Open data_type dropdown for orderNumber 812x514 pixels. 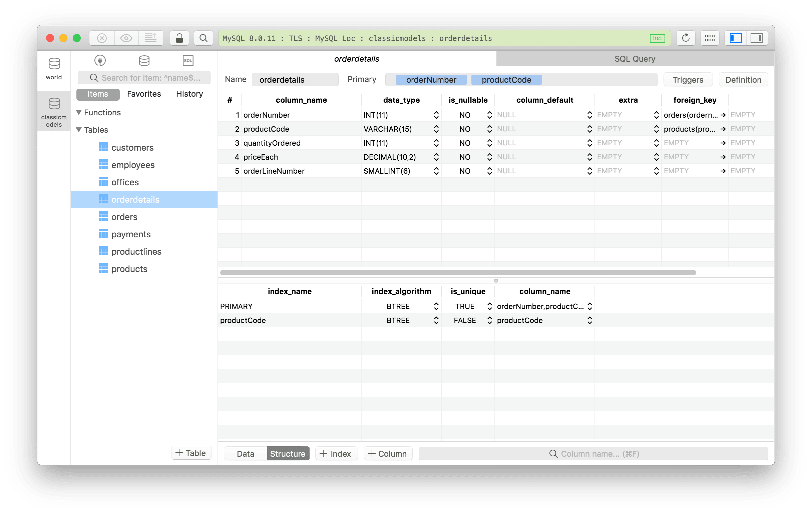click(436, 115)
